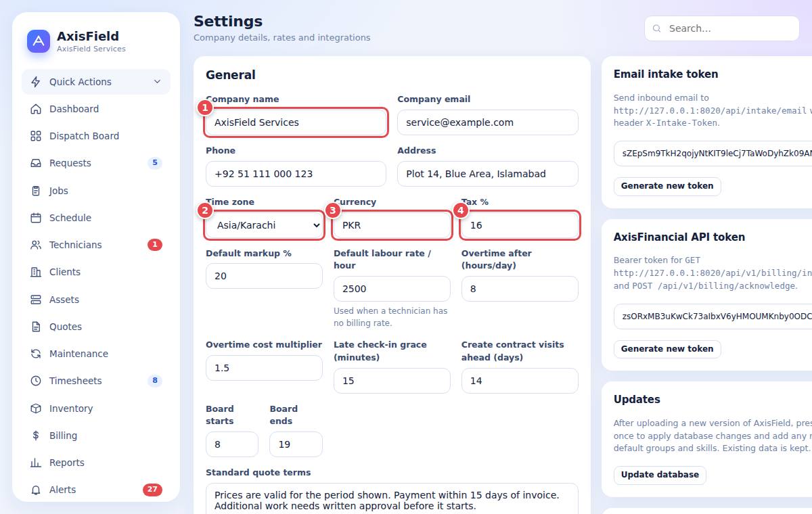Click the Update database button
812x514 pixels.
(x=660, y=475)
